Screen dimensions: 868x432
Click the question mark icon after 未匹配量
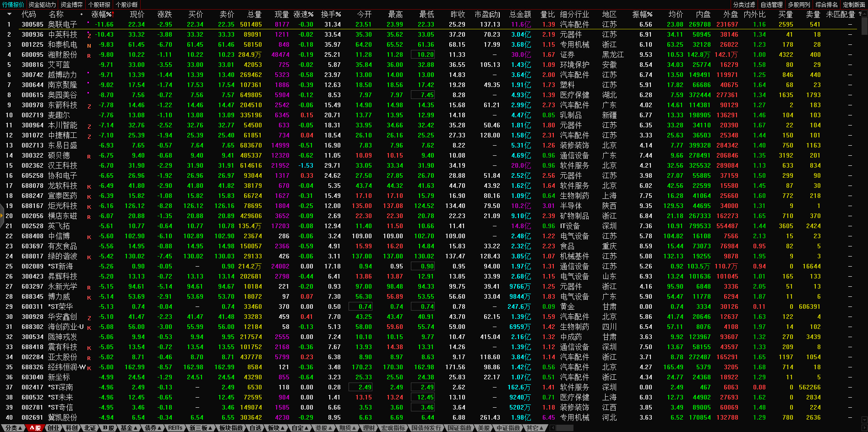click(860, 14)
